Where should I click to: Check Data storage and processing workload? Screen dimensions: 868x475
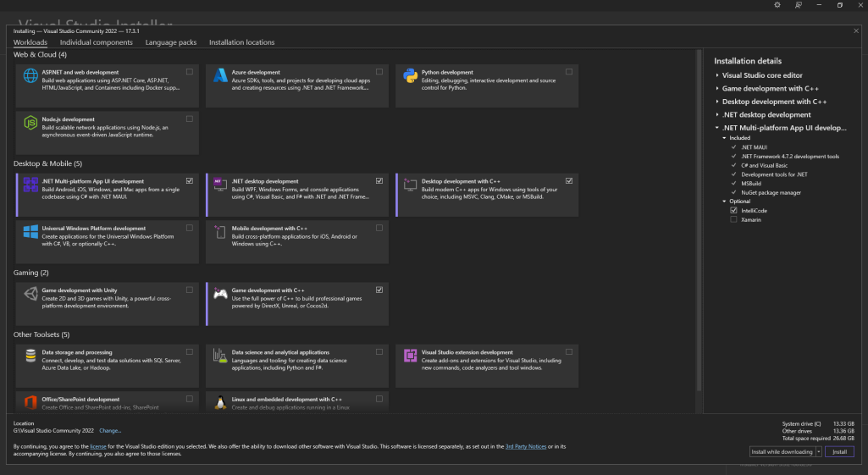coord(190,351)
